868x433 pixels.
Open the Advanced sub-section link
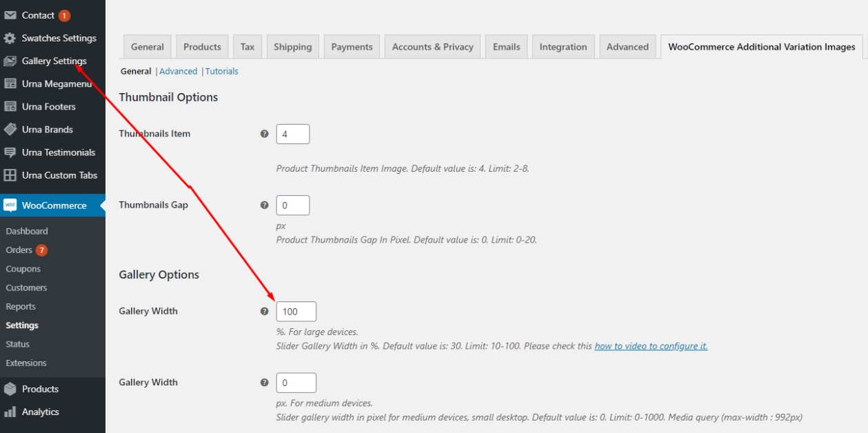(x=179, y=71)
